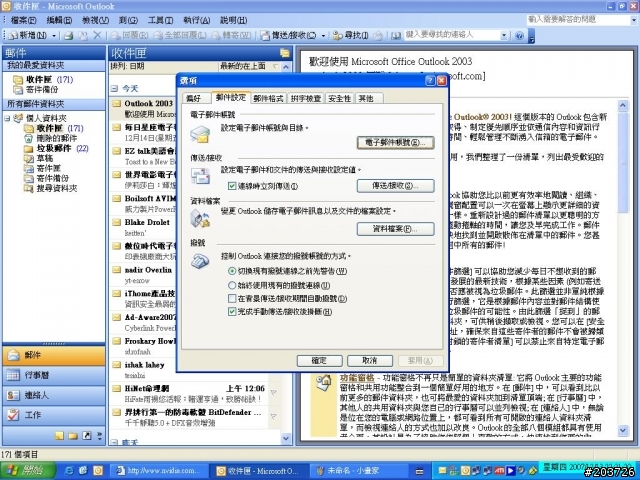This screenshot has width=640, height=480.
Task: Collapse the 今天 group in message list
Action: point(115,88)
